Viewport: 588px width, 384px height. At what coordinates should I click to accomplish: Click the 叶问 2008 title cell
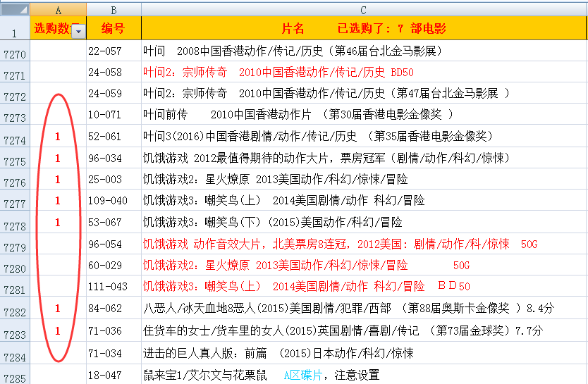pos(363,51)
